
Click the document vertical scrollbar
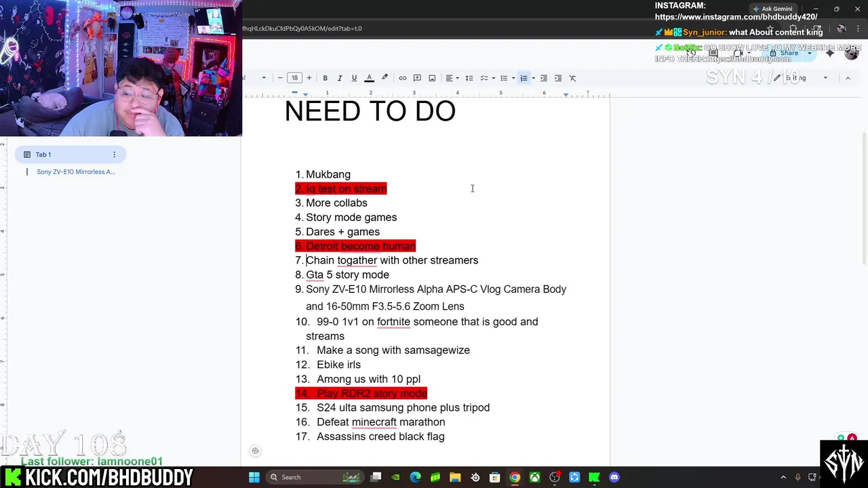coord(864,198)
